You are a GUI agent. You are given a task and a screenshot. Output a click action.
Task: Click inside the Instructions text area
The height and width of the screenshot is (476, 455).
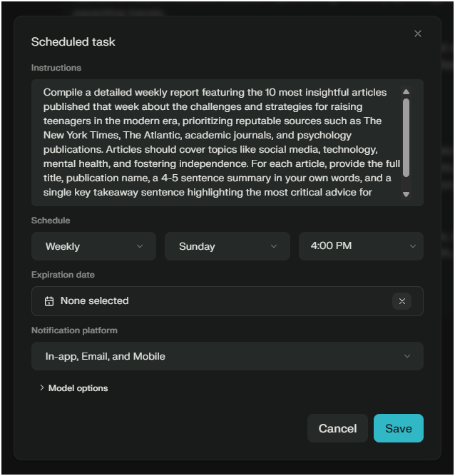(x=214, y=143)
